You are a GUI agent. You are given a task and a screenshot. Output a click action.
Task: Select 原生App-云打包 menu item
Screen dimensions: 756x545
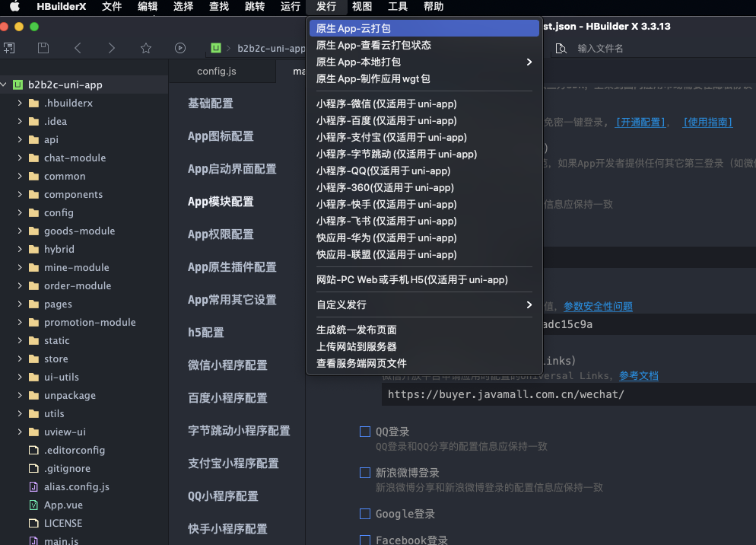point(424,28)
